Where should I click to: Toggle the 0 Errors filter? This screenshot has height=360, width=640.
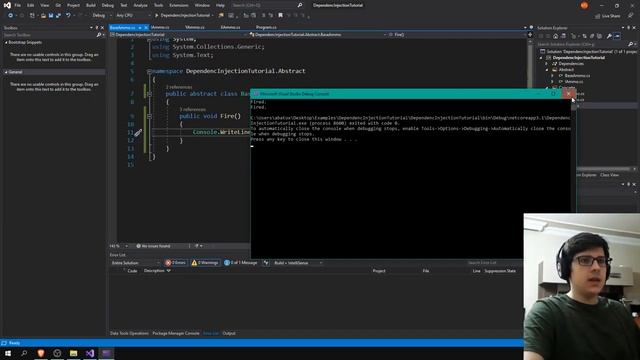[176, 263]
